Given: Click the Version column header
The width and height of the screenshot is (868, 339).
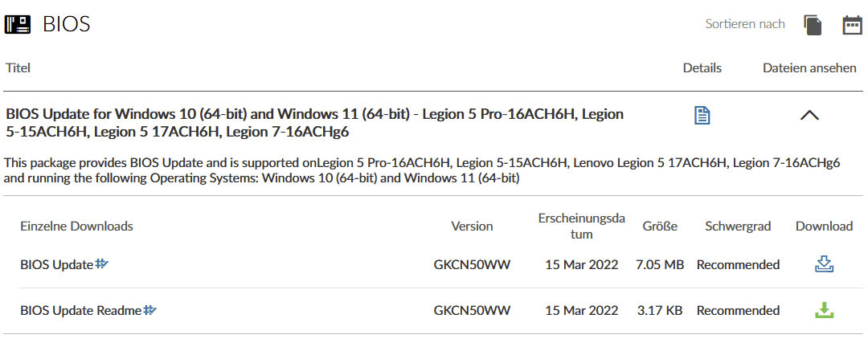Looking at the screenshot, I should [472, 226].
